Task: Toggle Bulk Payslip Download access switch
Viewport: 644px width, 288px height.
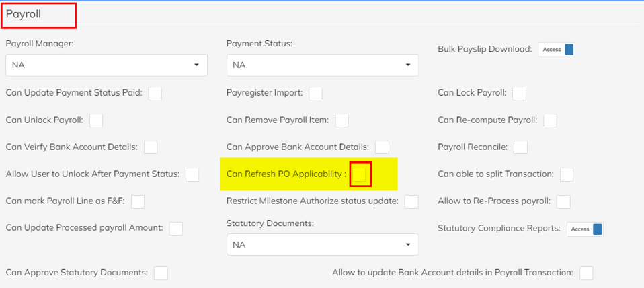Action: (x=557, y=50)
